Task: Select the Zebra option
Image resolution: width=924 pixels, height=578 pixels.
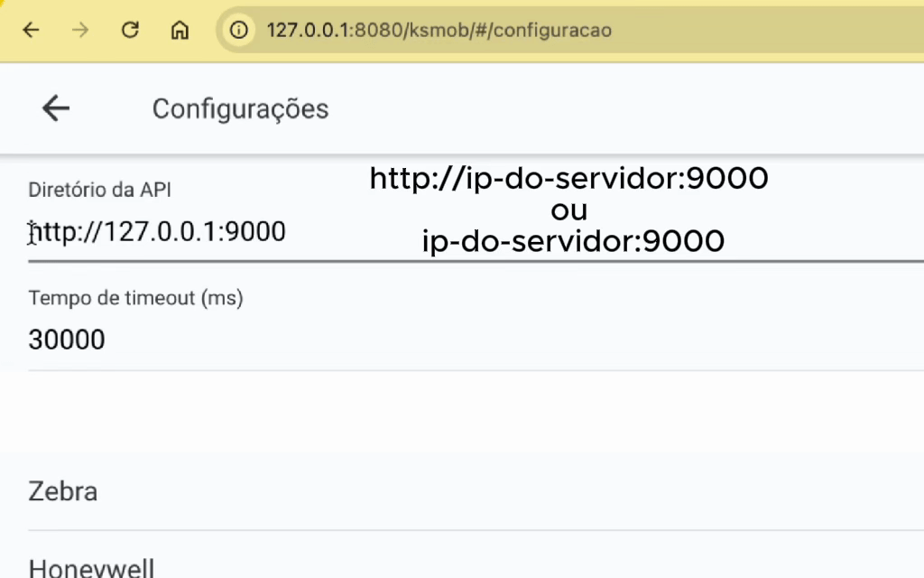Action: (x=63, y=492)
